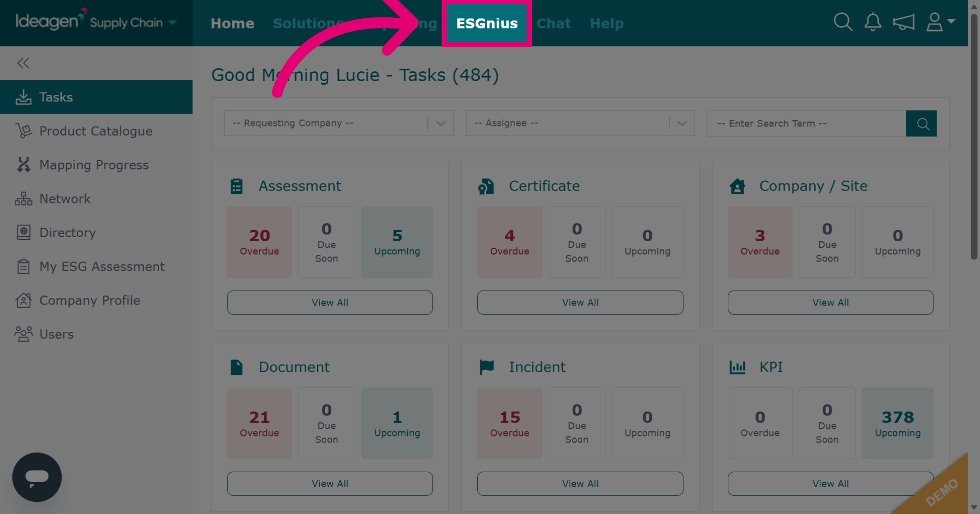Open the search magnifier in the top bar
980x514 pixels.
point(843,22)
